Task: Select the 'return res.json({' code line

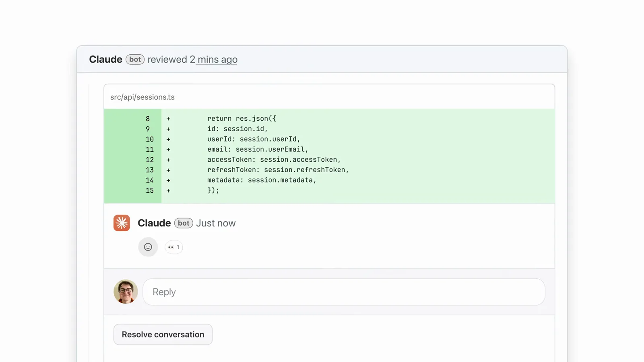Action: point(242,119)
